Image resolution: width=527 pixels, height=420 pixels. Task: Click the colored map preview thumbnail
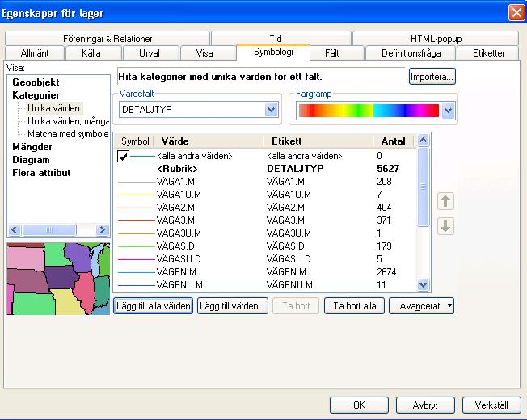[58, 279]
